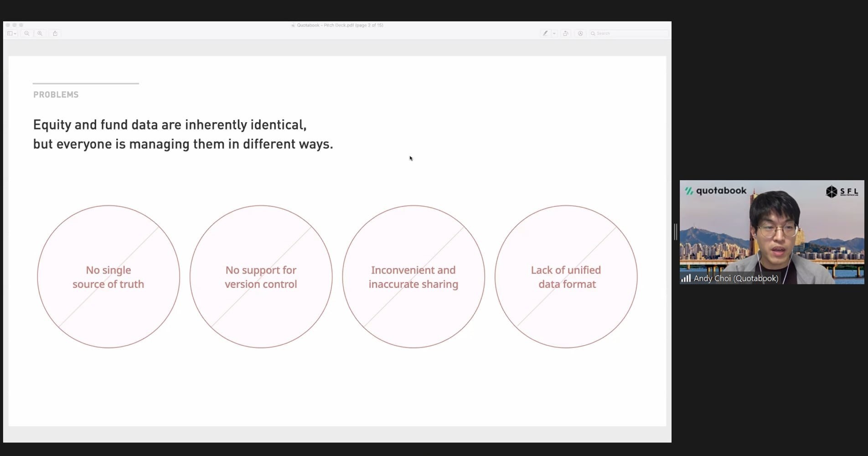Click the "No single source of truth" circle
The height and width of the screenshot is (456, 868).
tap(108, 277)
